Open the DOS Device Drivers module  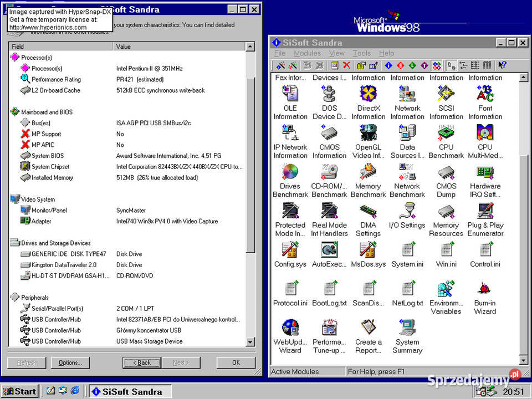click(329, 103)
